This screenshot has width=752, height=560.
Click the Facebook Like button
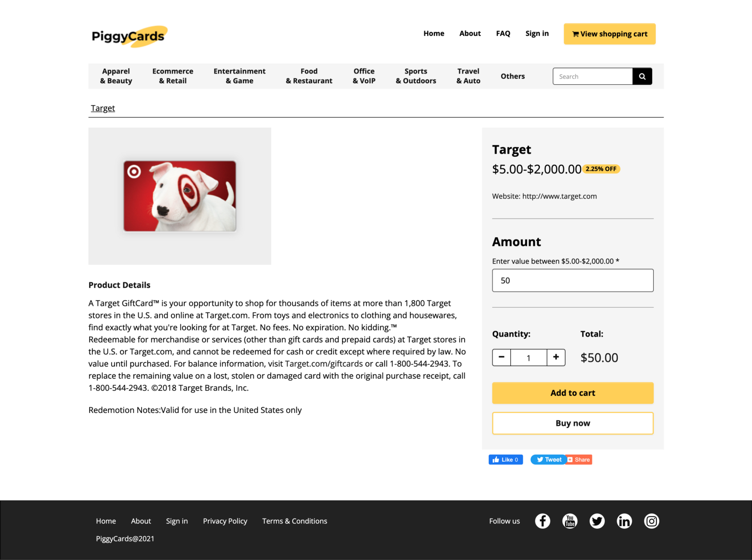(505, 460)
